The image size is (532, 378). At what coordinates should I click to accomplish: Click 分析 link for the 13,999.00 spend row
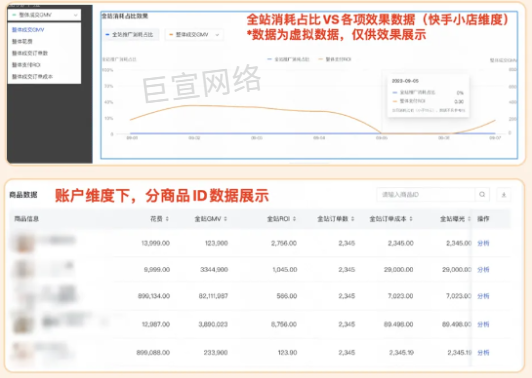[483, 243]
